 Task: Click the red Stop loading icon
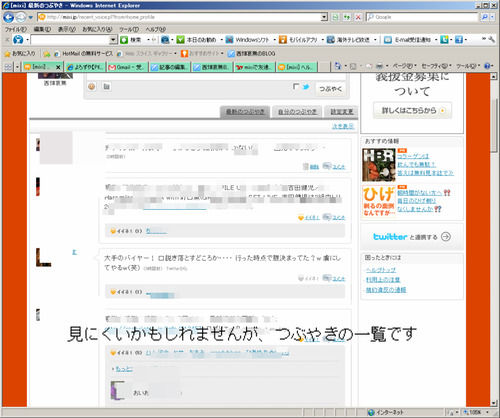pyautogui.click(x=358, y=17)
